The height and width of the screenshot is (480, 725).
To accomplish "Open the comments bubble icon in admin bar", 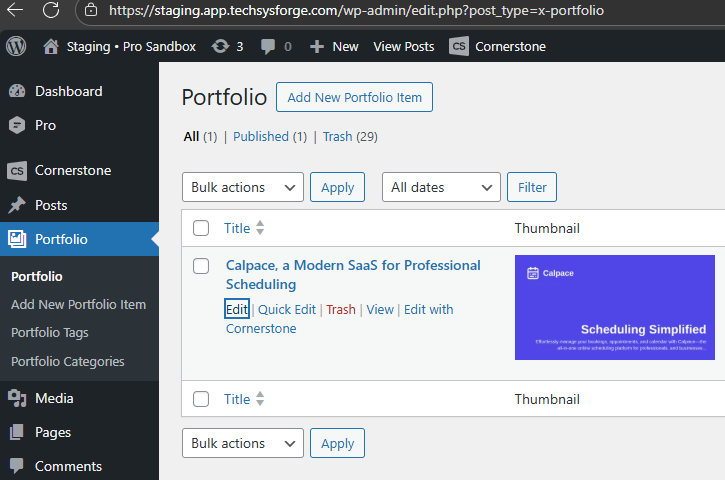I will pyautogui.click(x=275, y=46).
